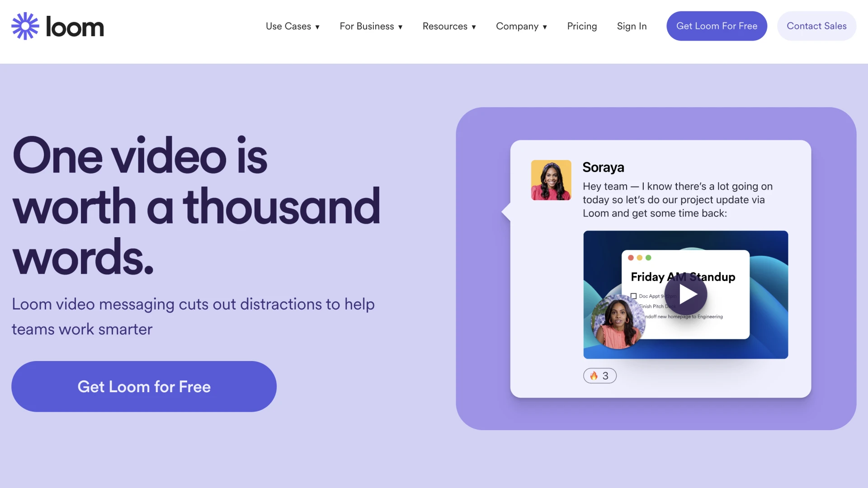The width and height of the screenshot is (868, 488).
Task: Go to the Pricing page
Action: (582, 26)
